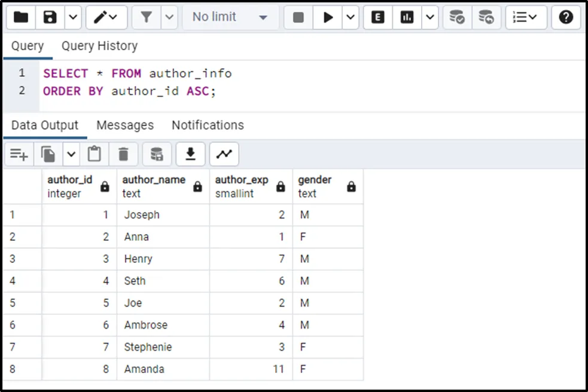Viewport: 588px width, 392px height.
Task: Switch to the Query History tab
Action: point(99,46)
